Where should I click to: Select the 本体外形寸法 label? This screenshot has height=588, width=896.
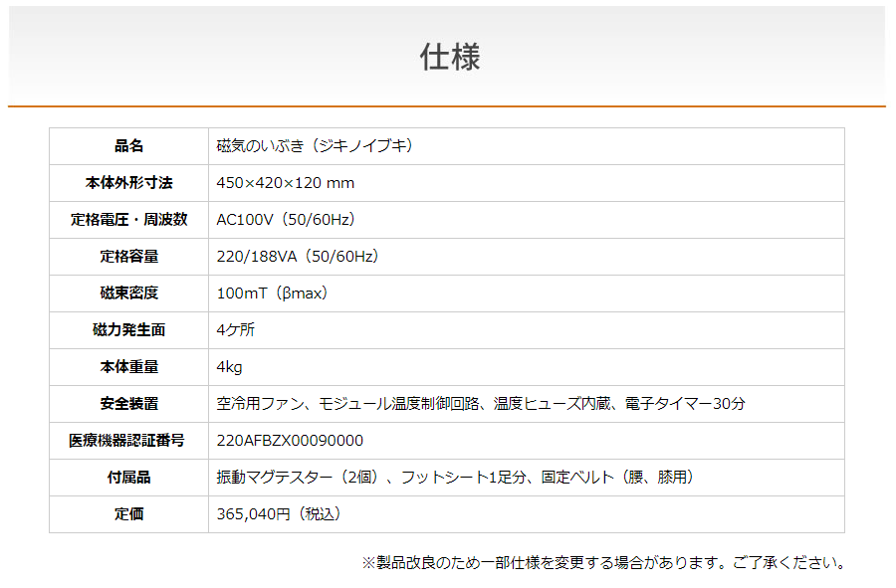129,183
